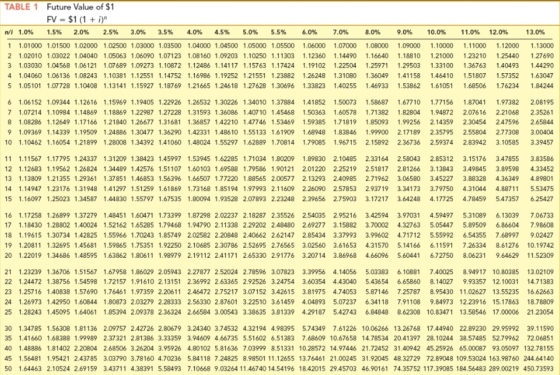
Task: Click the value 72.06851 in row 35
Action: [540, 338]
